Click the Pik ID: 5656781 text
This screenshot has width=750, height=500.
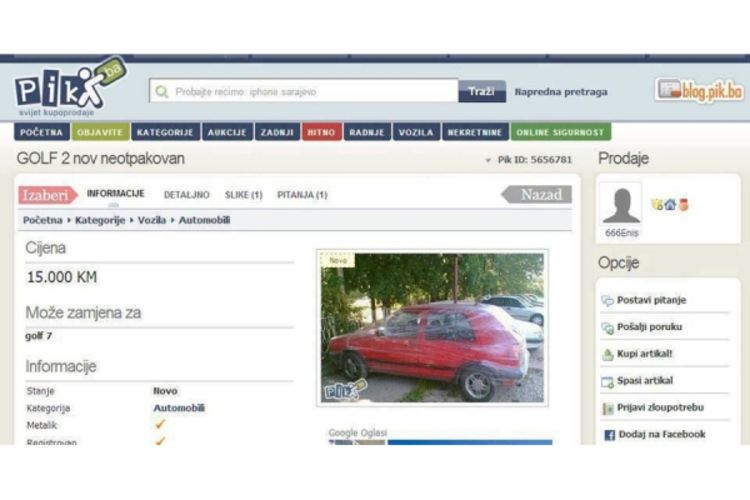535,160
